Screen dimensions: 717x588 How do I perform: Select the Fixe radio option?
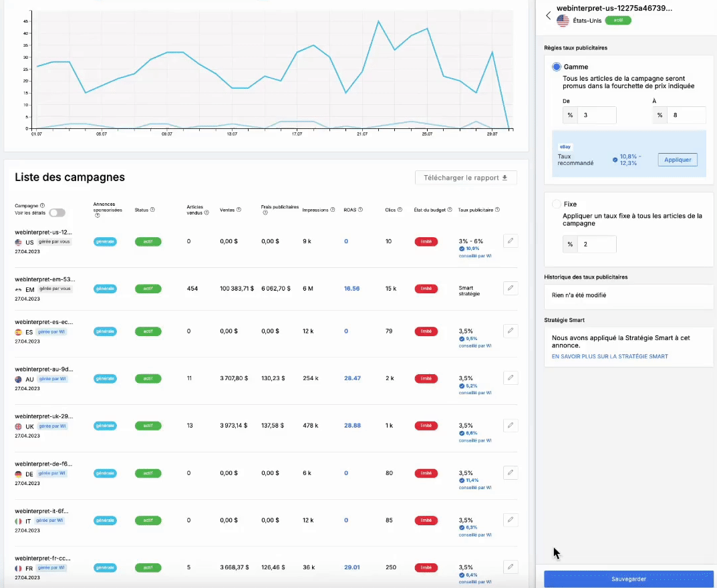[557, 204]
